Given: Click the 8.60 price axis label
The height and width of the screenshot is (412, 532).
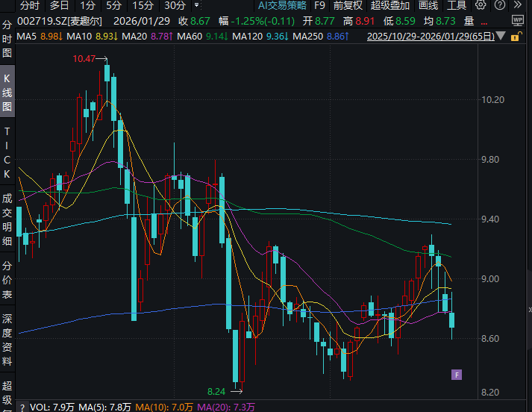Looking at the screenshot, I should (x=490, y=339).
